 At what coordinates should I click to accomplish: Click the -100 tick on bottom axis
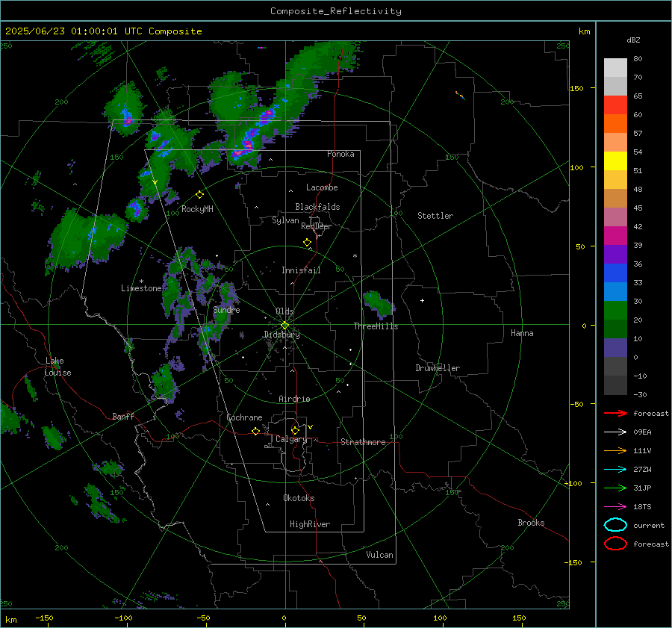tap(123, 618)
